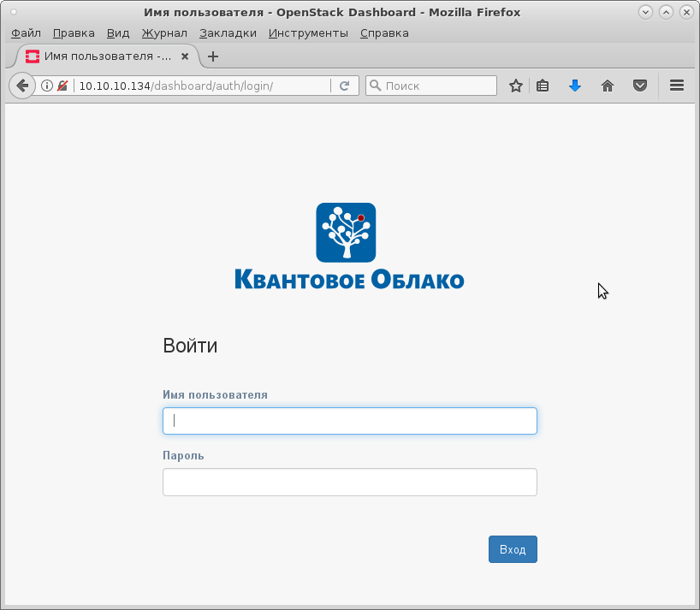Viewport: 700px width, 610px height.
Task: Open the Firefox hamburger menu
Action: [676, 86]
